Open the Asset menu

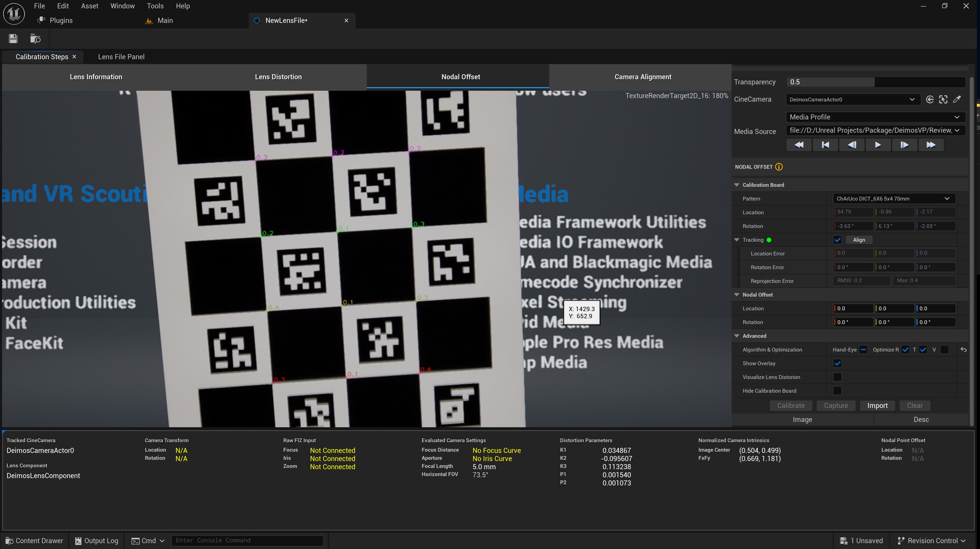point(90,6)
